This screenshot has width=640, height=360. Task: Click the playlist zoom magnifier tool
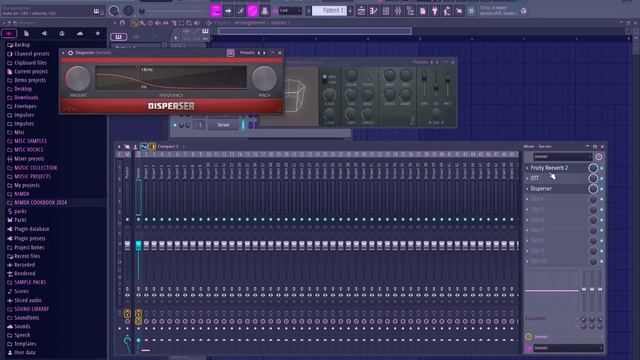[189, 23]
